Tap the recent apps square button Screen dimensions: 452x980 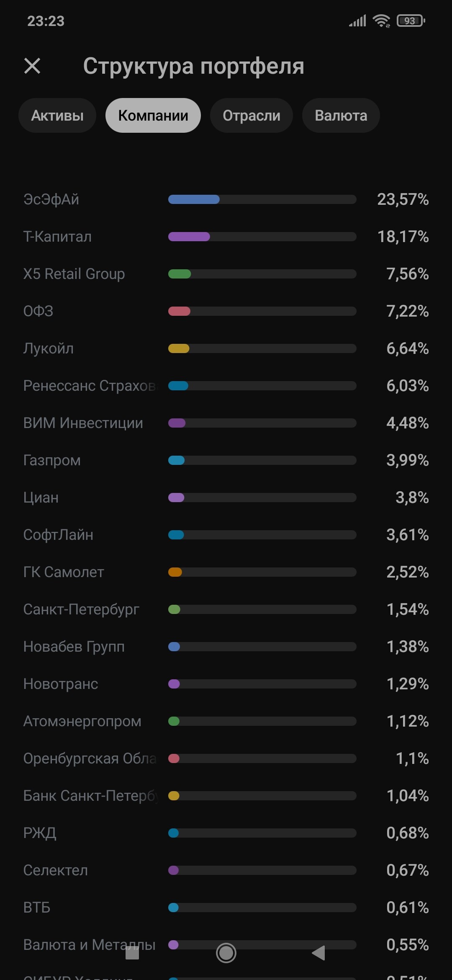[x=132, y=953]
